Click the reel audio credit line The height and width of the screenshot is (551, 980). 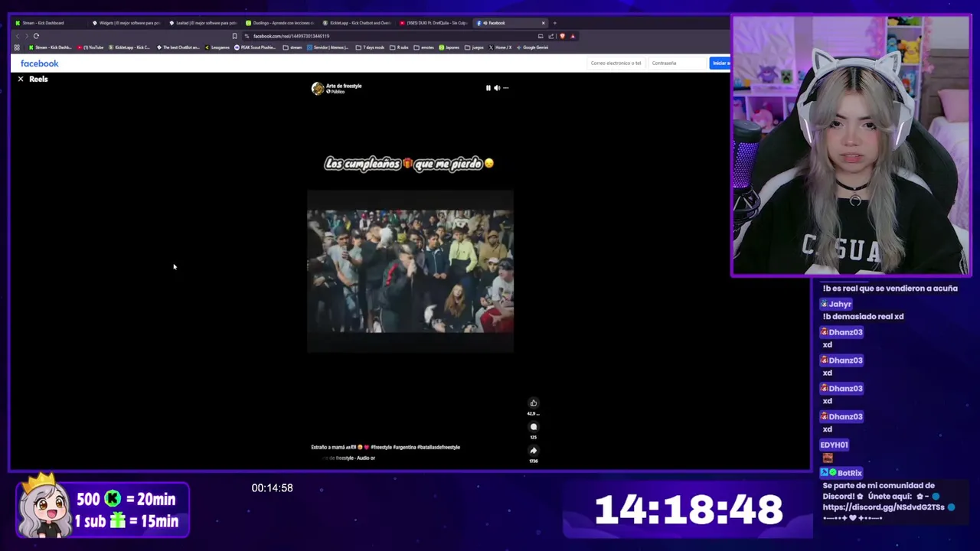pyautogui.click(x=348, y=458)
